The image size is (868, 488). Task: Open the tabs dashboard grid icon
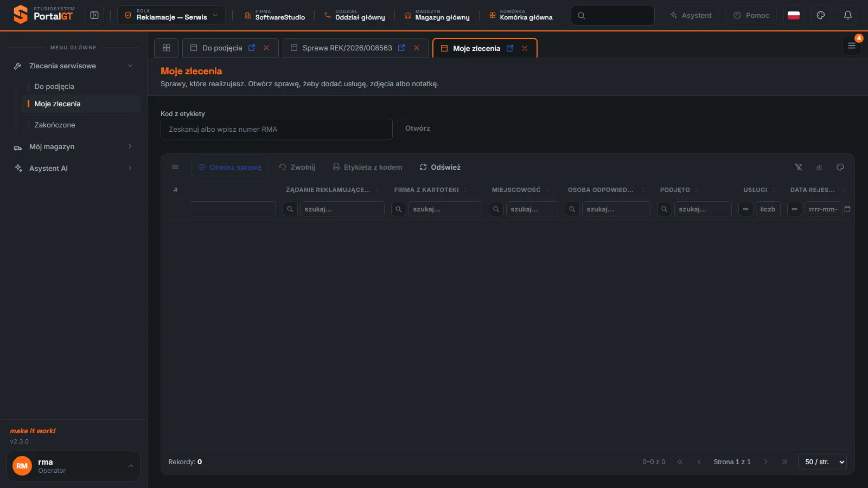pos(167,48)
